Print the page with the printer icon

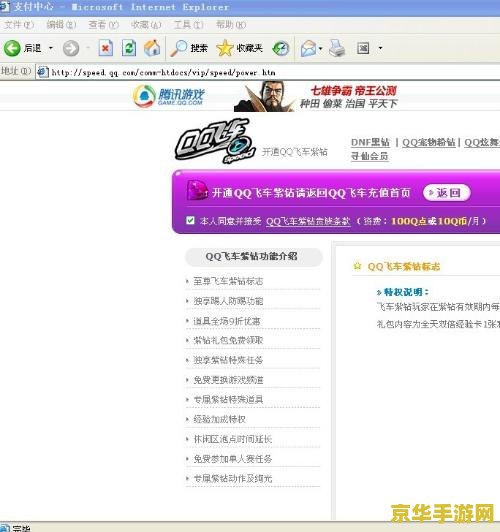(337, 48)
